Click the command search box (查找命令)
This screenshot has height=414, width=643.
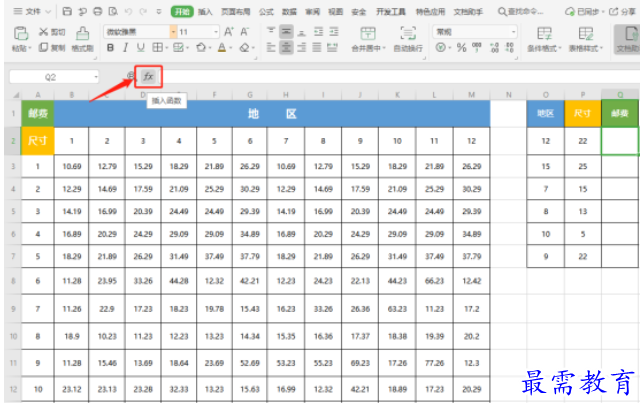520,11
